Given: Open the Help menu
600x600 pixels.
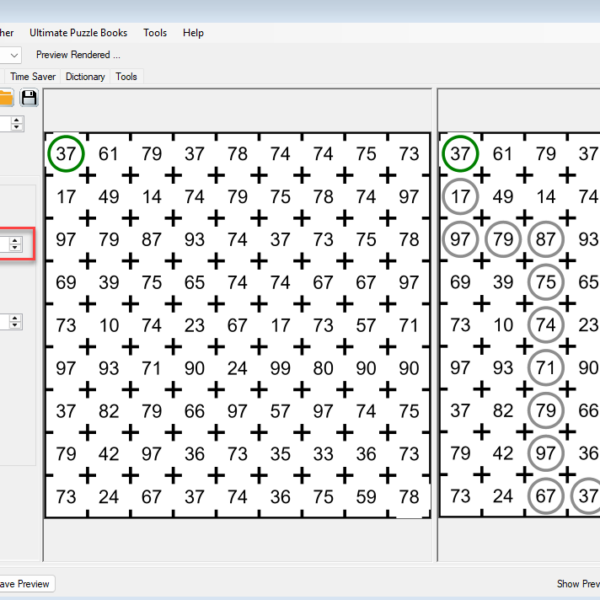Looking at the screenshot, I should tap(193, 33).
